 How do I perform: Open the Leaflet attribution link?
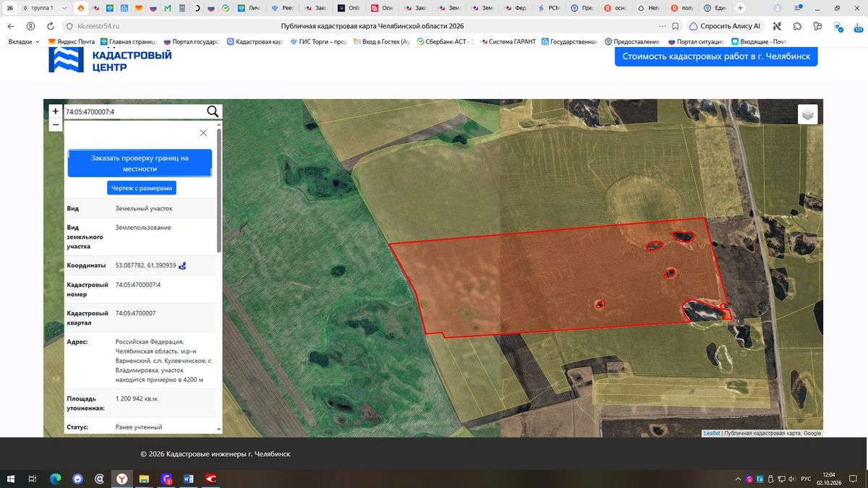(712, 434)
